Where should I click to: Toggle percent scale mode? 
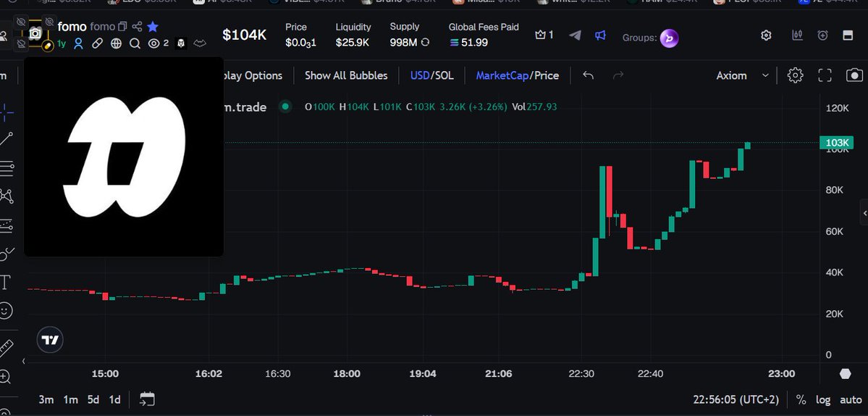(801, 399)
